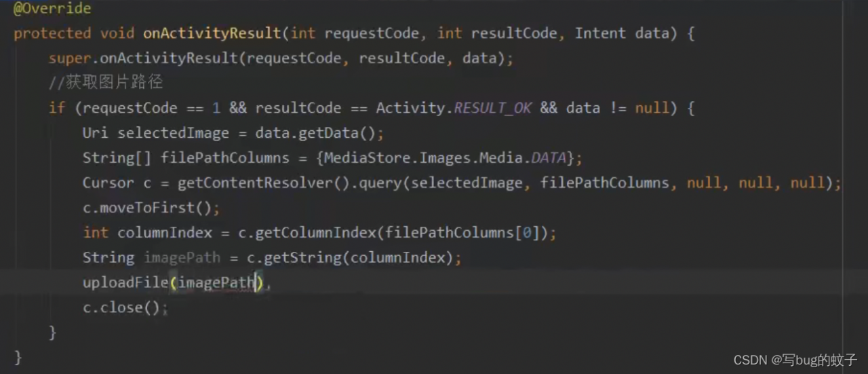Click 'int columnIndex' declaration

[x=148, y=233]
